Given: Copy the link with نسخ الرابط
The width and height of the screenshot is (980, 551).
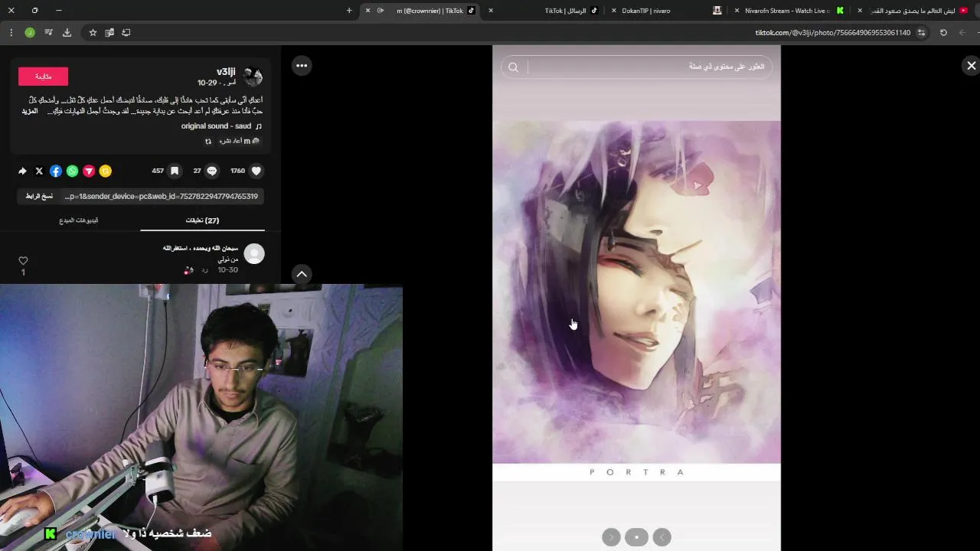Looking at the screenshot, I should (x=39, y=196).
